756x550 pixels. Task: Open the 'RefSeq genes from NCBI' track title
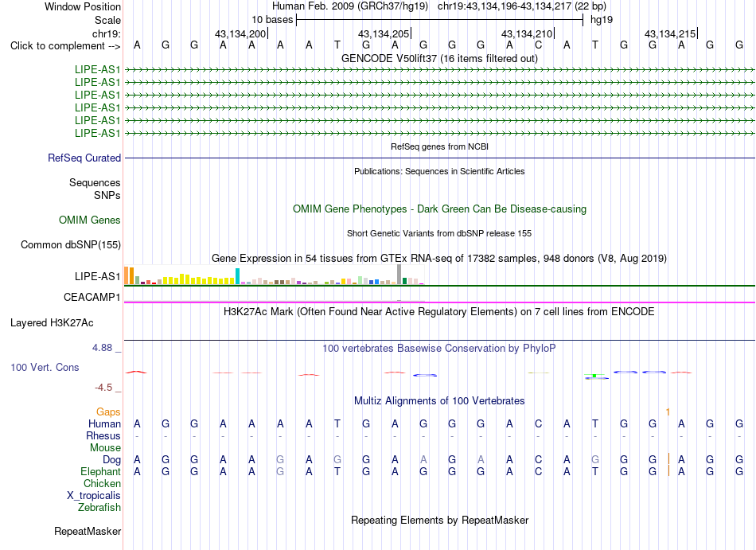[439, 146]
